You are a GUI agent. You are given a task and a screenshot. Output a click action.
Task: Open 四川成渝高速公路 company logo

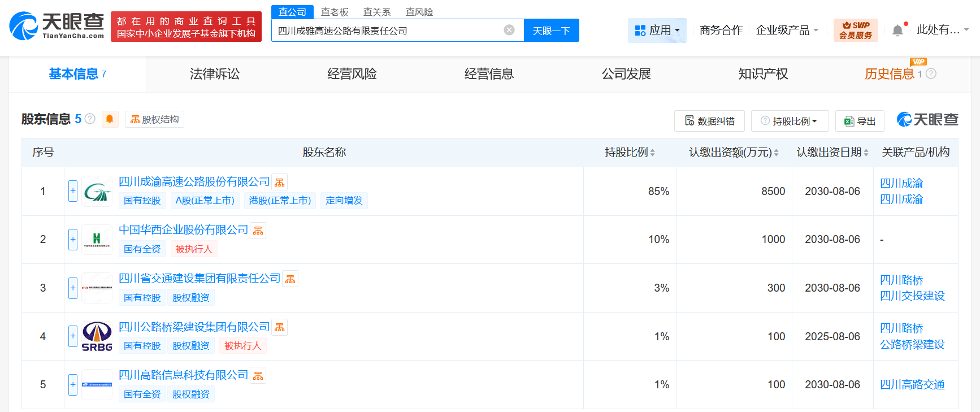click(97, 191)
